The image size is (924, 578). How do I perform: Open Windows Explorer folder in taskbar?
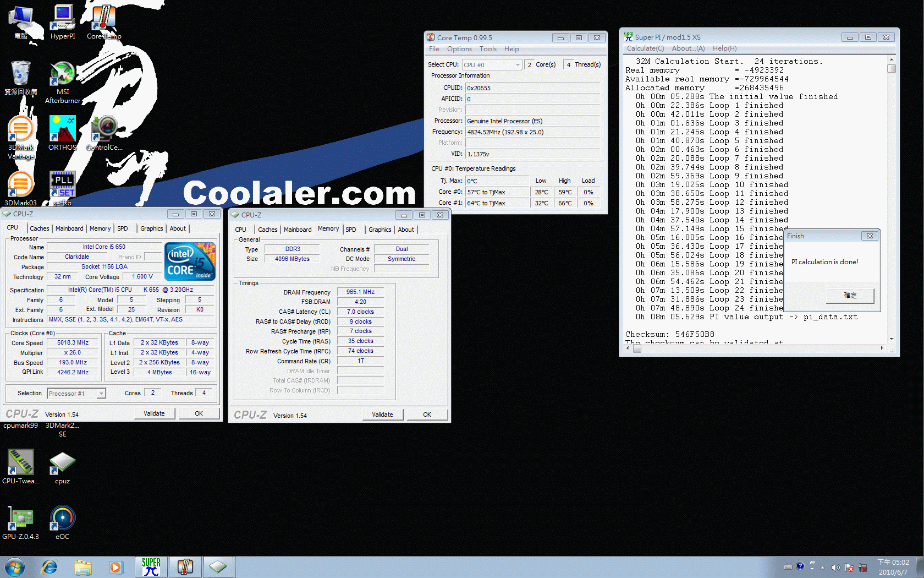coord(83,567)
